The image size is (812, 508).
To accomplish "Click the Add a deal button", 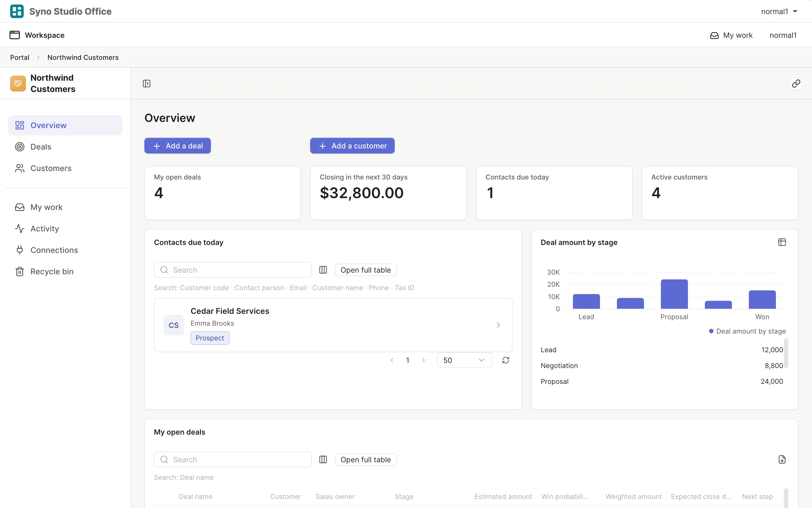I will (x=178, y=146).
